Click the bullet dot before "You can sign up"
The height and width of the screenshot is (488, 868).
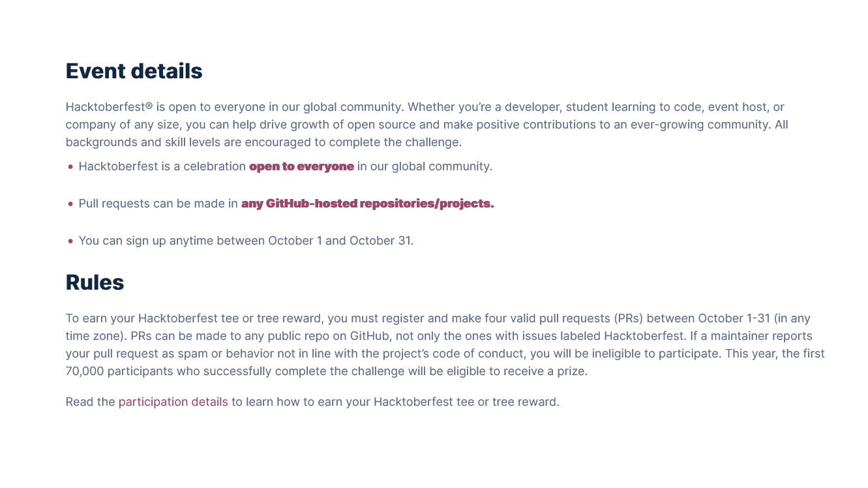click(70, 241)
